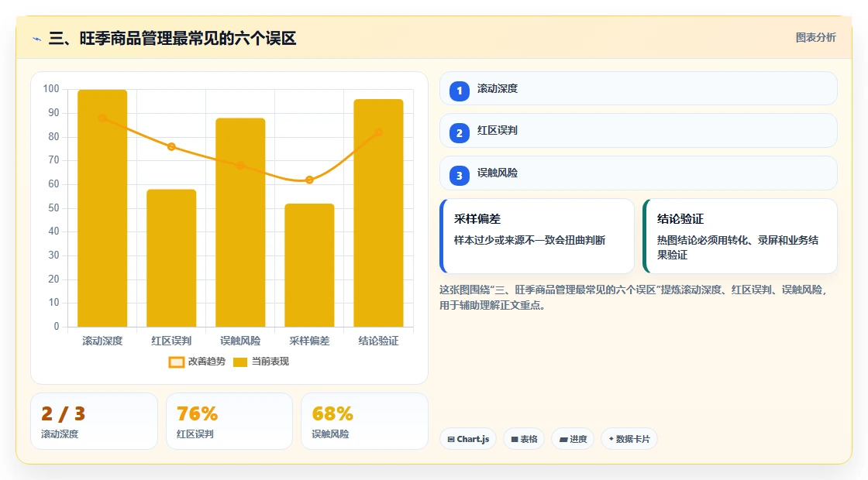Click the number 3 badge for 误触风险

tap(460, 175)
